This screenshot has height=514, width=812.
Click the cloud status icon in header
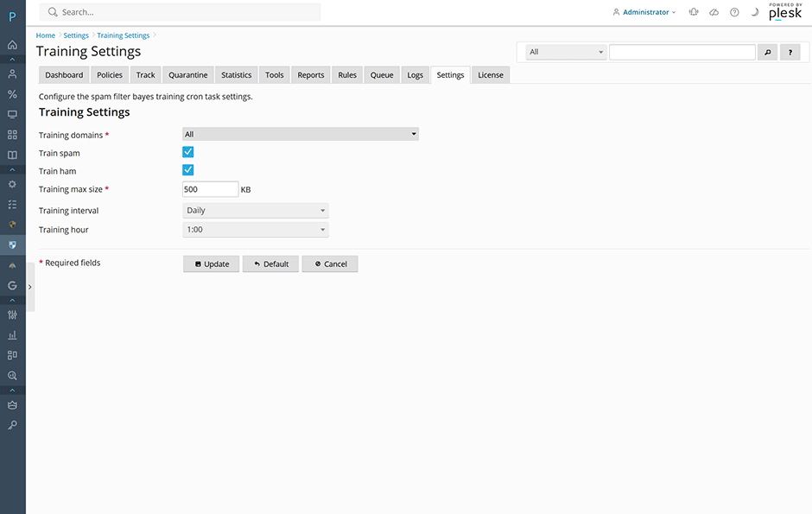714,12
